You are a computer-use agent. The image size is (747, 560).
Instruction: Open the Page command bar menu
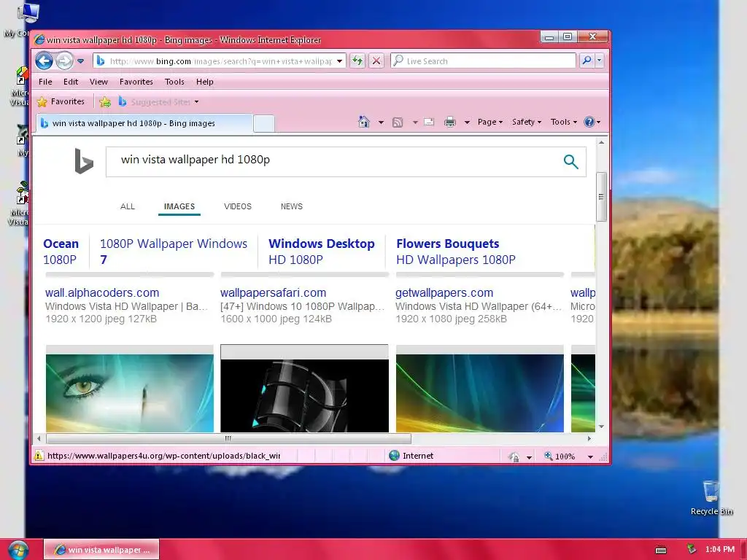coord(490,122)
